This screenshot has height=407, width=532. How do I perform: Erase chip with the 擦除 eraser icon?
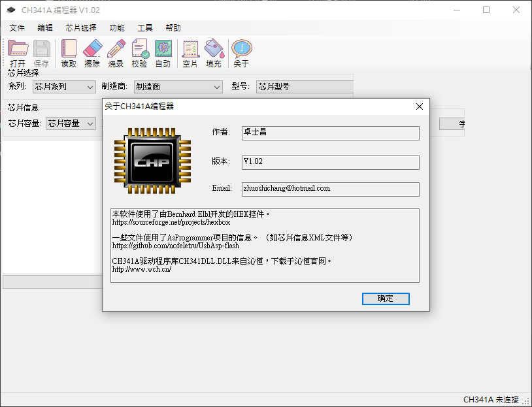[x=92, y=54]
